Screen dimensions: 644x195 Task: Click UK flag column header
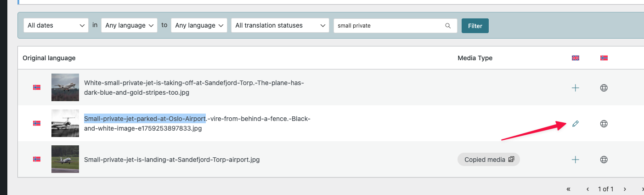[575, 58]
